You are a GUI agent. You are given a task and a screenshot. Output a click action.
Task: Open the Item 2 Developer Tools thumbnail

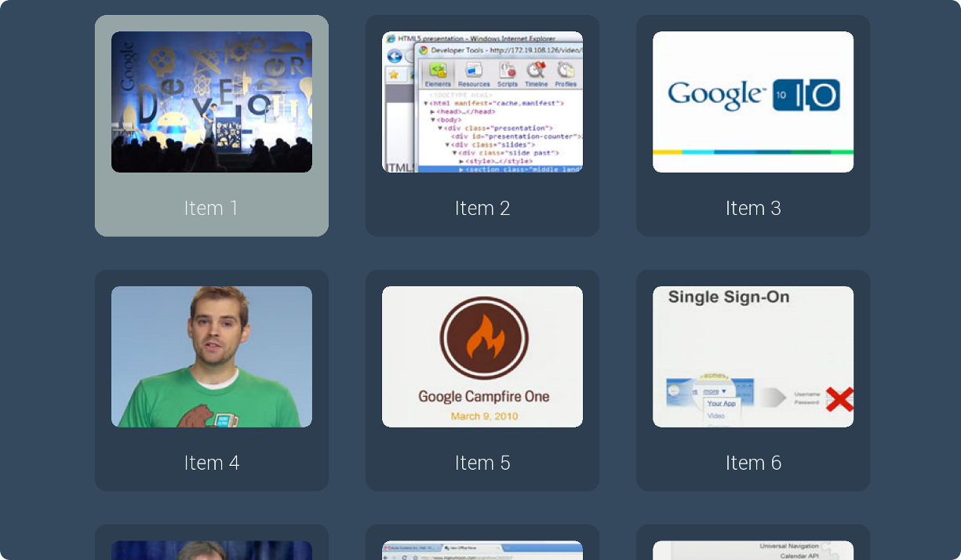482,102
